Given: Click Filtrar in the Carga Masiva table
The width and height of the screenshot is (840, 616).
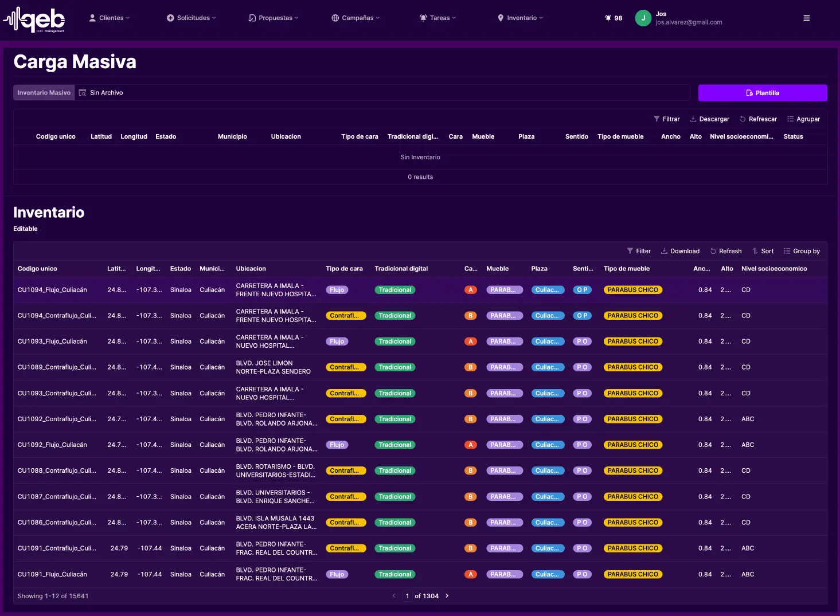Looking at the screenshot, I should [666, 119].
